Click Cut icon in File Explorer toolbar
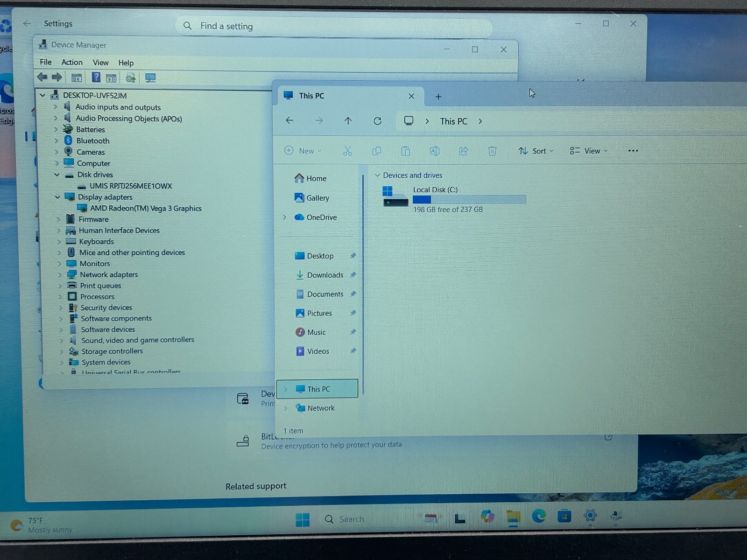This screenshot has height=560, width=747. pos(347,151)
